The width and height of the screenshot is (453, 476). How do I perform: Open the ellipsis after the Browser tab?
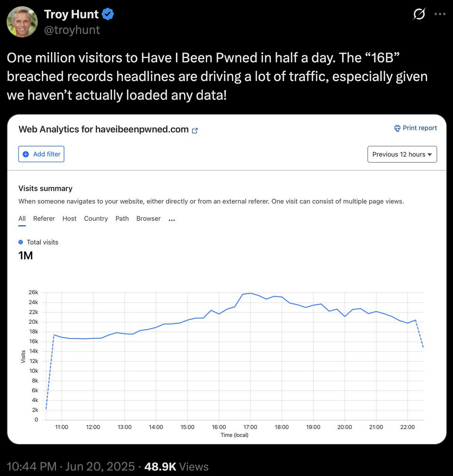(172, 220)
